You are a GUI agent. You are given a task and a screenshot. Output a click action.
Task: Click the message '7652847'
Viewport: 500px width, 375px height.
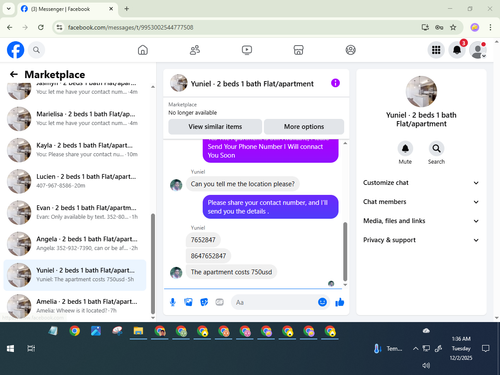203,240
